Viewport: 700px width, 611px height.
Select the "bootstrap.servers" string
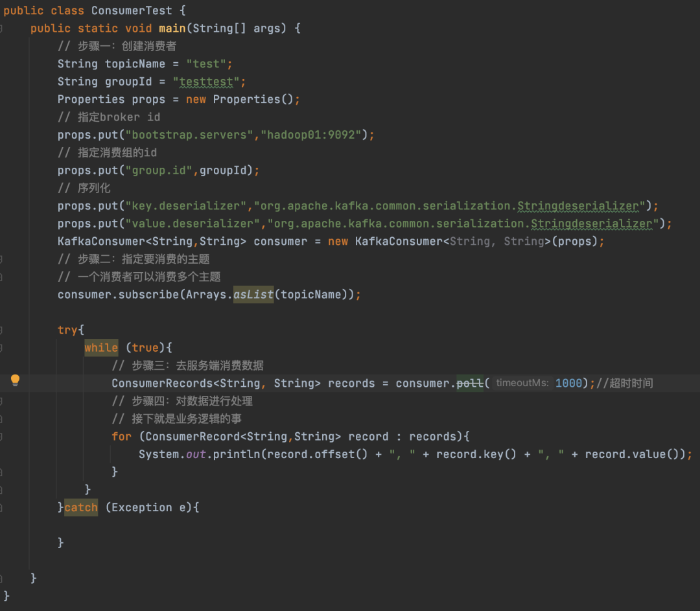click(189, 135)
